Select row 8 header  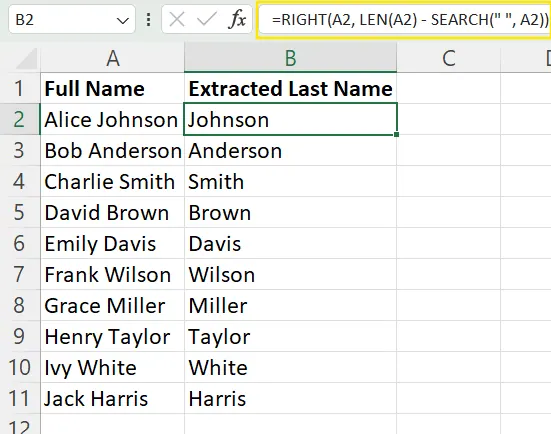pyautogui.click(x=20, y=305)
